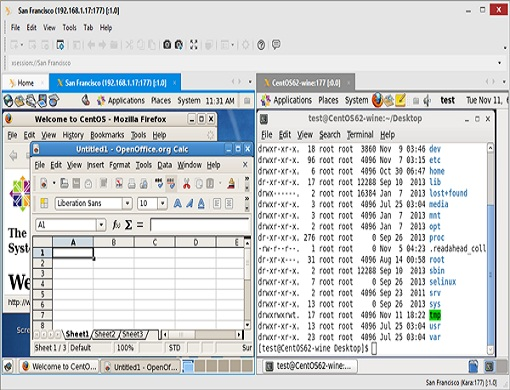Open the Liberation Sans font name dropdown
Image resolution: width=510 pixels, height=390 pixels.
coord(127,203)
